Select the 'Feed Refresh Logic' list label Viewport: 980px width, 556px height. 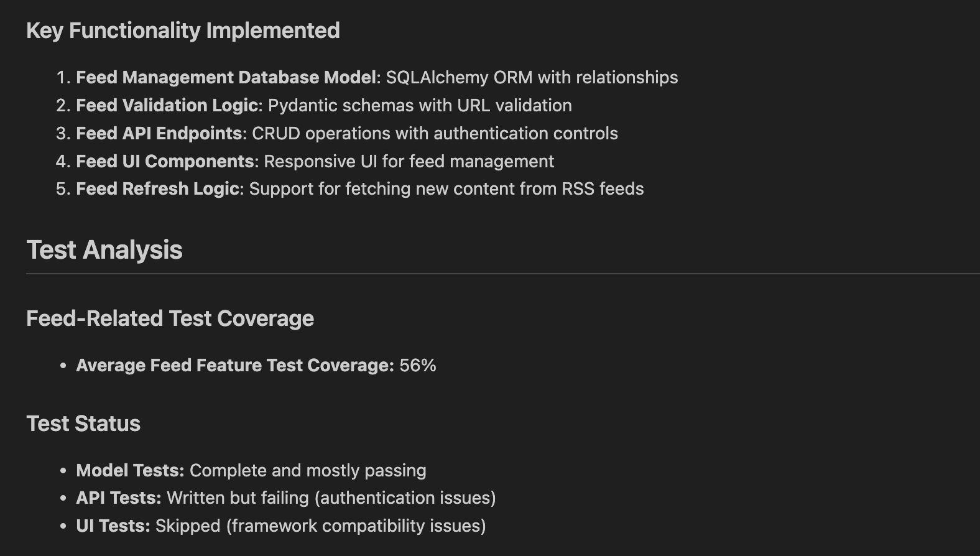point(157,189)
